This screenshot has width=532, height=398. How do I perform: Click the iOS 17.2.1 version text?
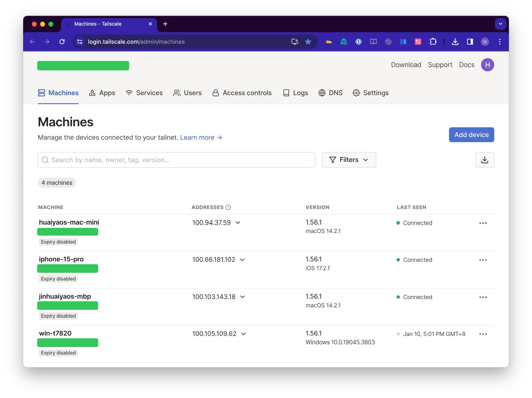coord(318,268)
